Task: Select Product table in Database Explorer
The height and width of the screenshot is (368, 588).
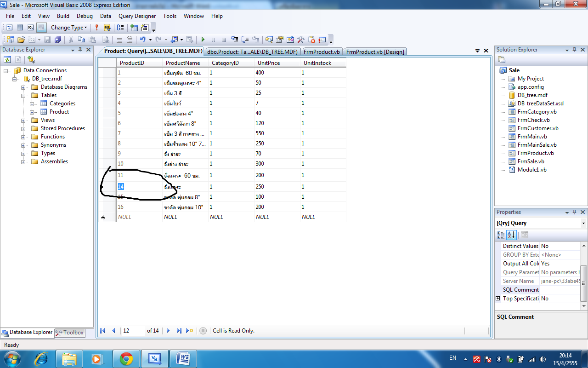Action: pos(59,112)
